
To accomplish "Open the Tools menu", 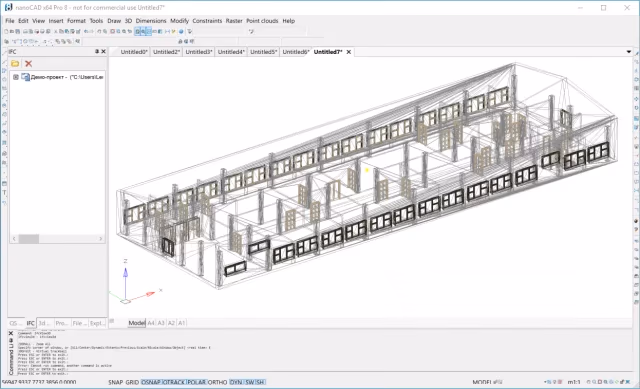I will [x=96, y=21].
